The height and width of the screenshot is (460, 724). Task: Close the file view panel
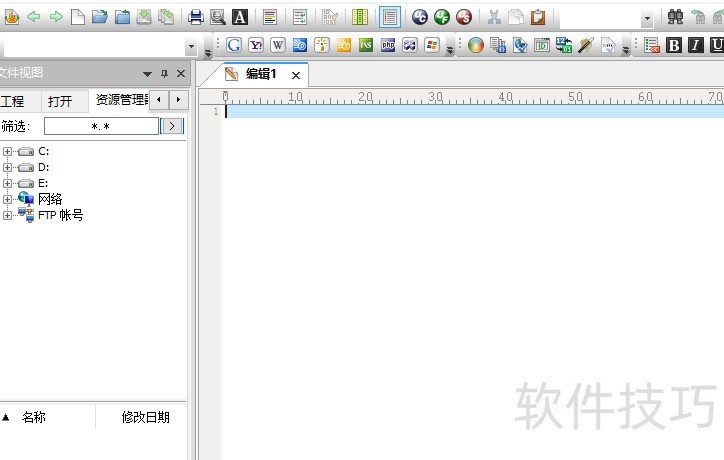click(181, 73)
